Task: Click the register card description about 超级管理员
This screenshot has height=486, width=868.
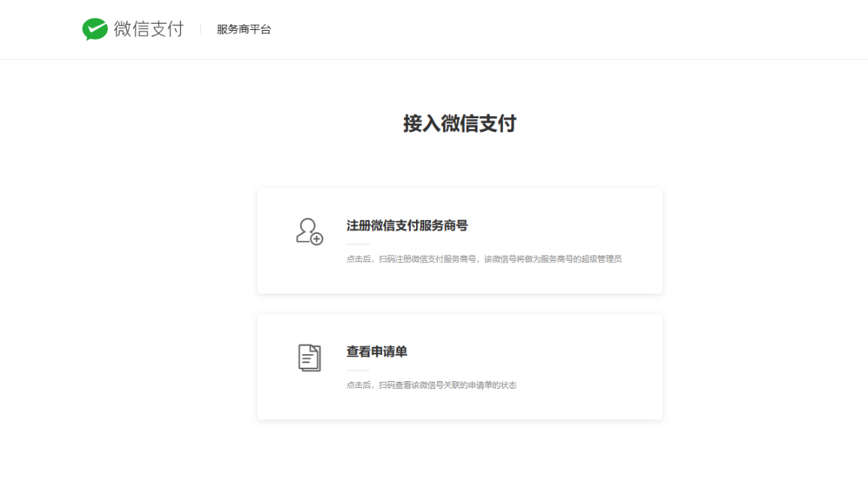Action: (483, 259)
